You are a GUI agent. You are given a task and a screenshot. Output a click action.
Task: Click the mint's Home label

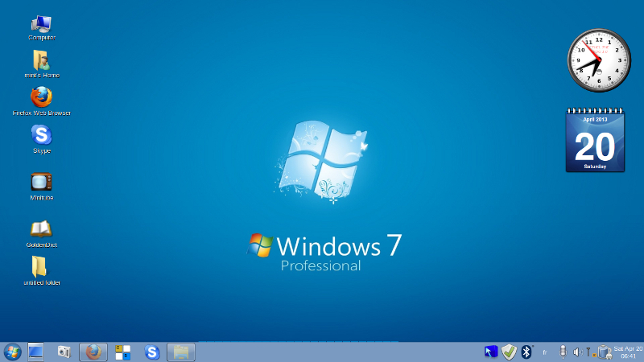[x=42, y=75]
